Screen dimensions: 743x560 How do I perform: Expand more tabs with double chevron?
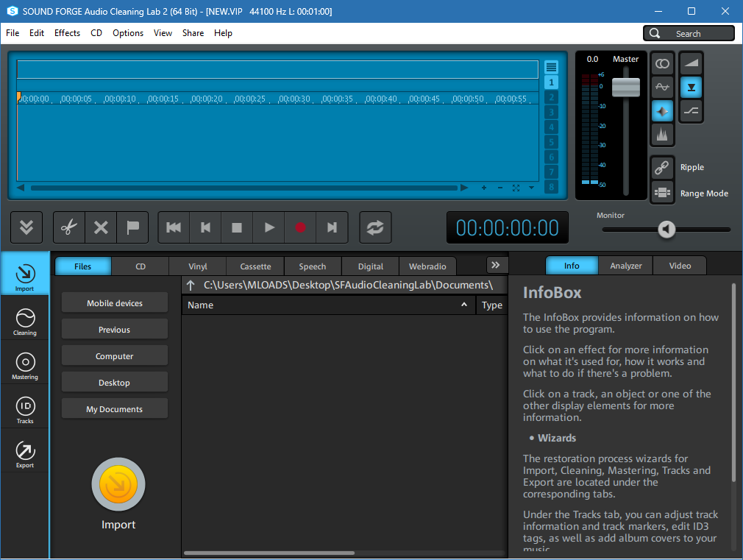click(x=496, y=265)
